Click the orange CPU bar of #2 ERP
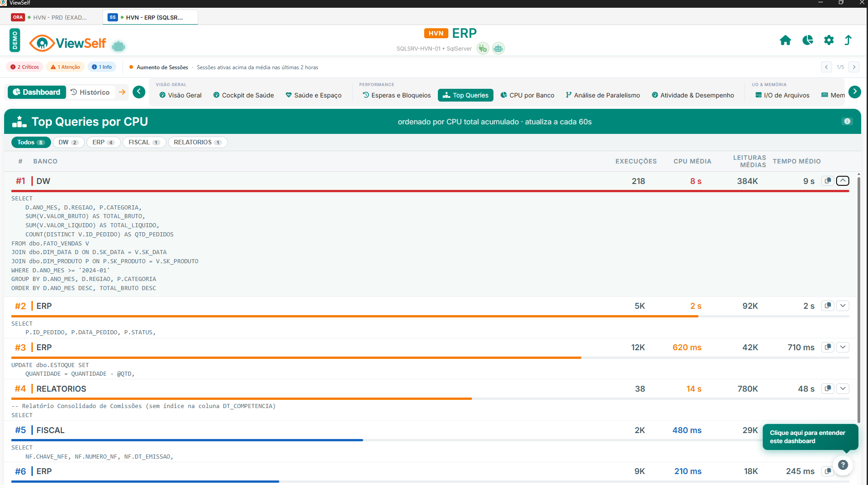868x485 pixels. click(x=354, y=316)
